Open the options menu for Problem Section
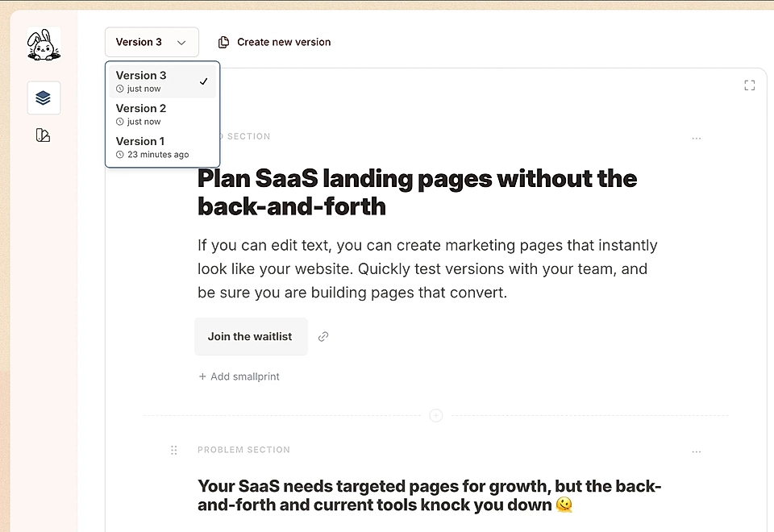This screenshot has height=532, width=774. click(x=696, y=451)
